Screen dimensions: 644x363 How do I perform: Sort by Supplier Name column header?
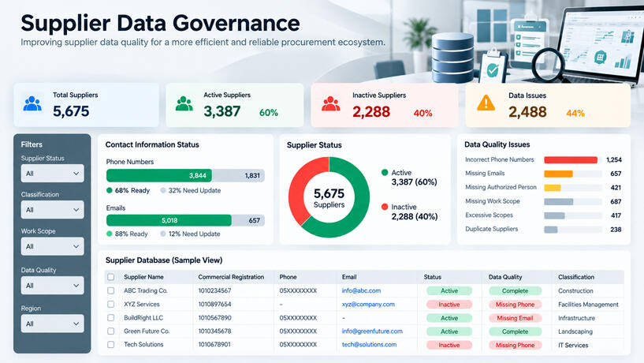point(143,277)
